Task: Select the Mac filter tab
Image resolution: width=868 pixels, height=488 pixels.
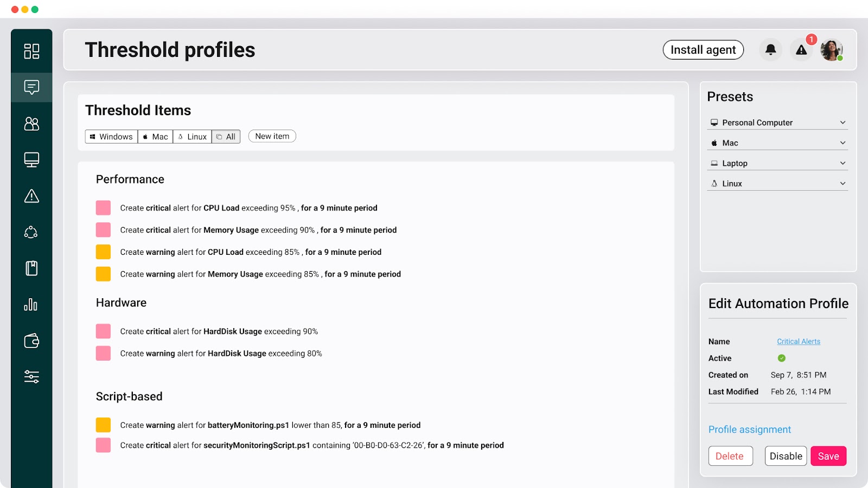Action: [x=155, y=137]
